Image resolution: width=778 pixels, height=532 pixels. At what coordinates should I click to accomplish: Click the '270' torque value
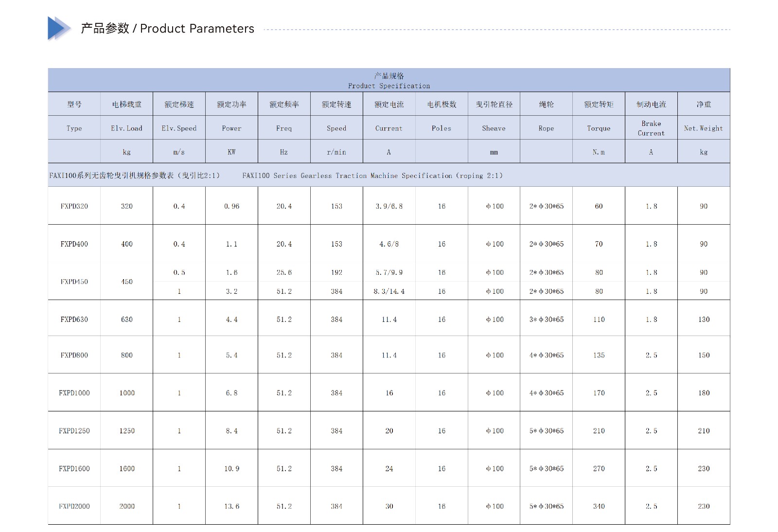pyautogui.click(x=599, y=469)
